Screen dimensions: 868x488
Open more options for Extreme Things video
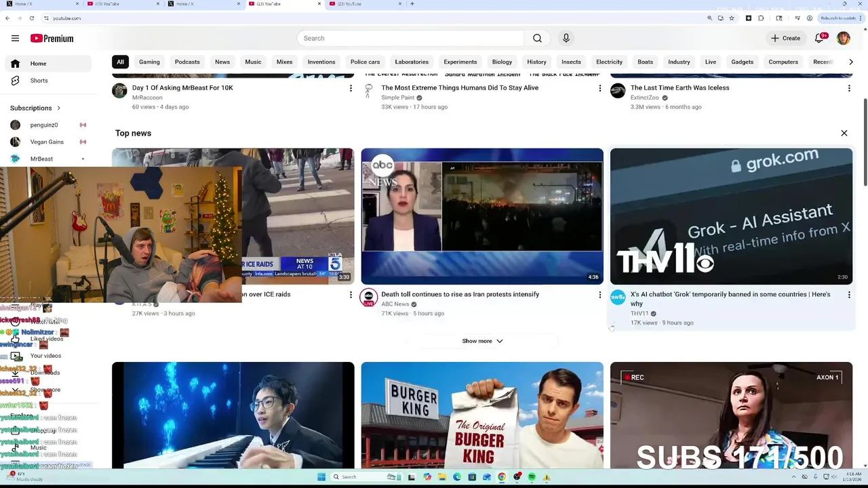pyautogui.click(x=599, y=88)
